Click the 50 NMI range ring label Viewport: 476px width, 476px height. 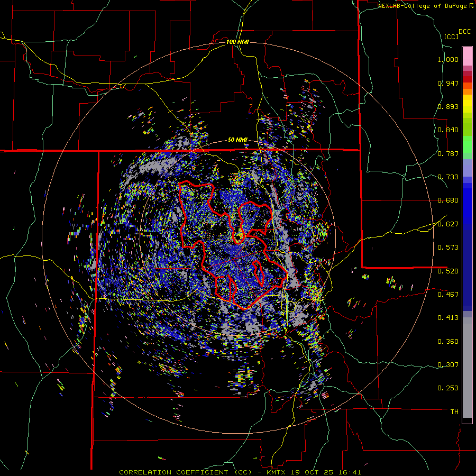click(237, 140)
